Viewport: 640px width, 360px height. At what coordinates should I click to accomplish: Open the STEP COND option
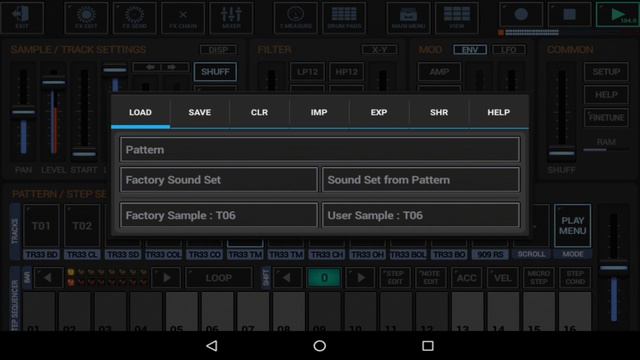pos(575,278)
